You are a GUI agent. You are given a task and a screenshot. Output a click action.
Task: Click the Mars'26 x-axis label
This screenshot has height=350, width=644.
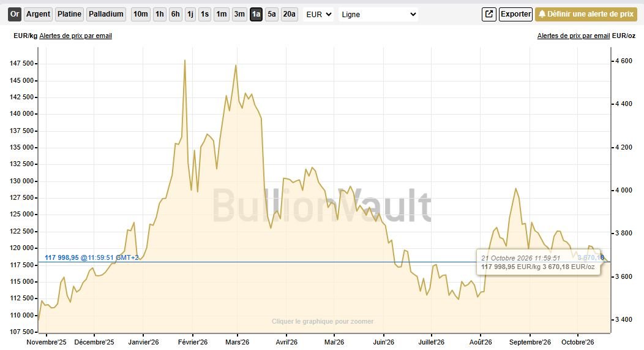(x=238, y=342)
